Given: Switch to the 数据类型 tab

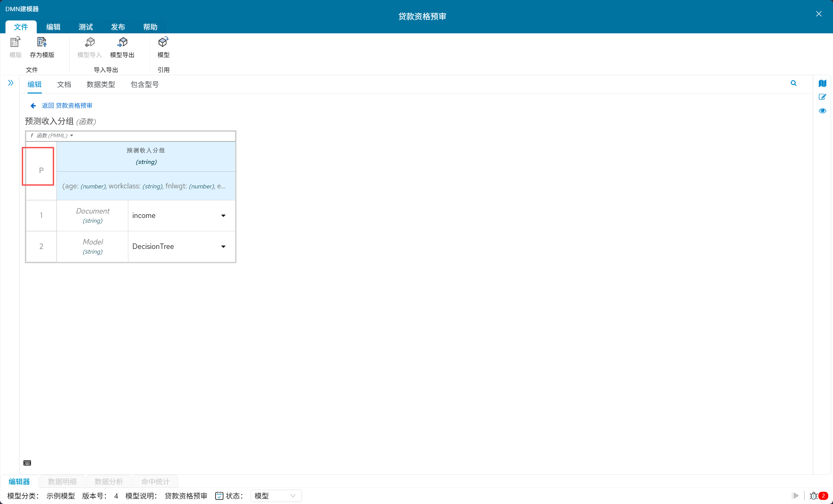Looking at the screenshot, I should (x=101, y=84).
